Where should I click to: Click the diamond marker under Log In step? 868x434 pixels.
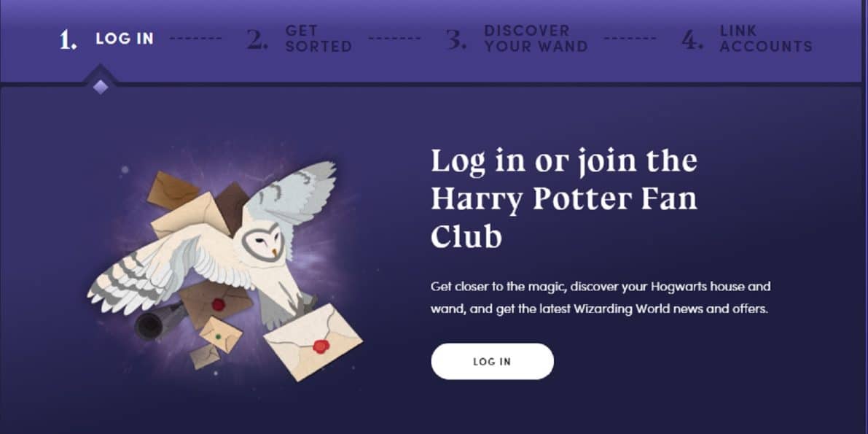(x=100, y=87)
